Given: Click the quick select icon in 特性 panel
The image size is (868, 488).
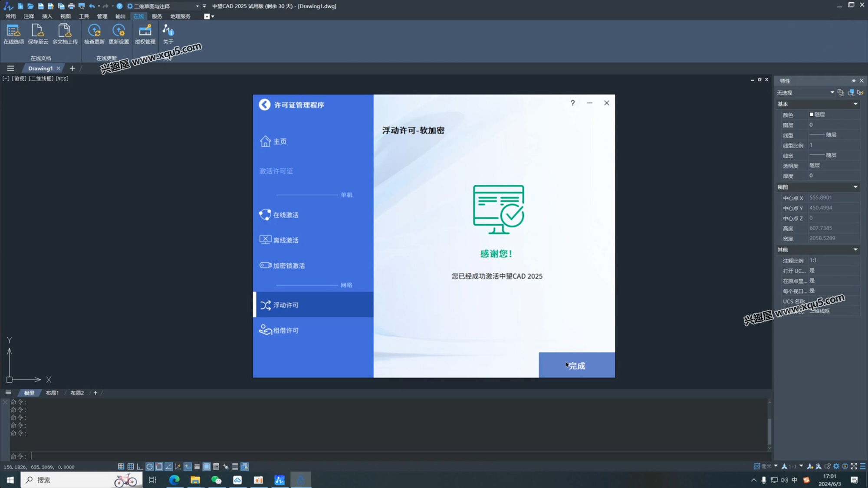Looking at the screenshot, I should [860, 92].
